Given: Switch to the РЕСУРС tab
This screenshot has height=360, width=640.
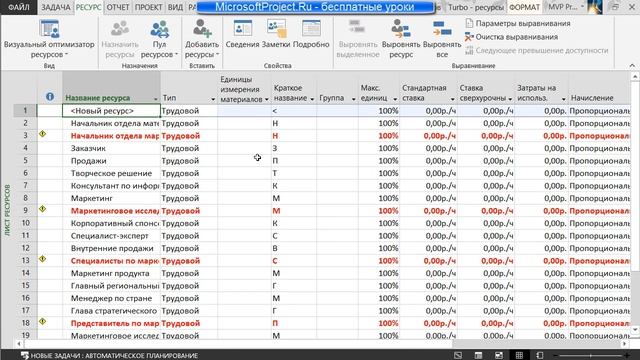Looking at the screenshot, I should pyautogui.click(x=89, y=7).
